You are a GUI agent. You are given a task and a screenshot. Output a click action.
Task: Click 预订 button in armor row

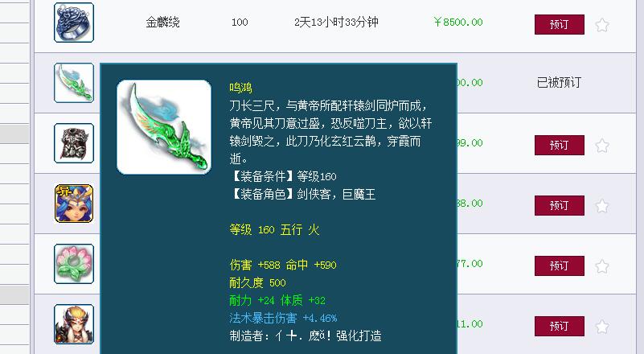click(x=560, y=145)
